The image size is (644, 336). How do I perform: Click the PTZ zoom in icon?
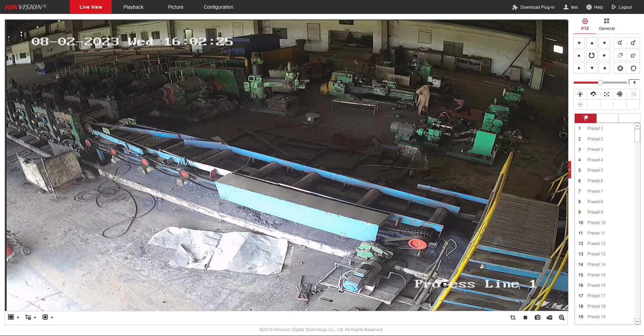(633, 43)
